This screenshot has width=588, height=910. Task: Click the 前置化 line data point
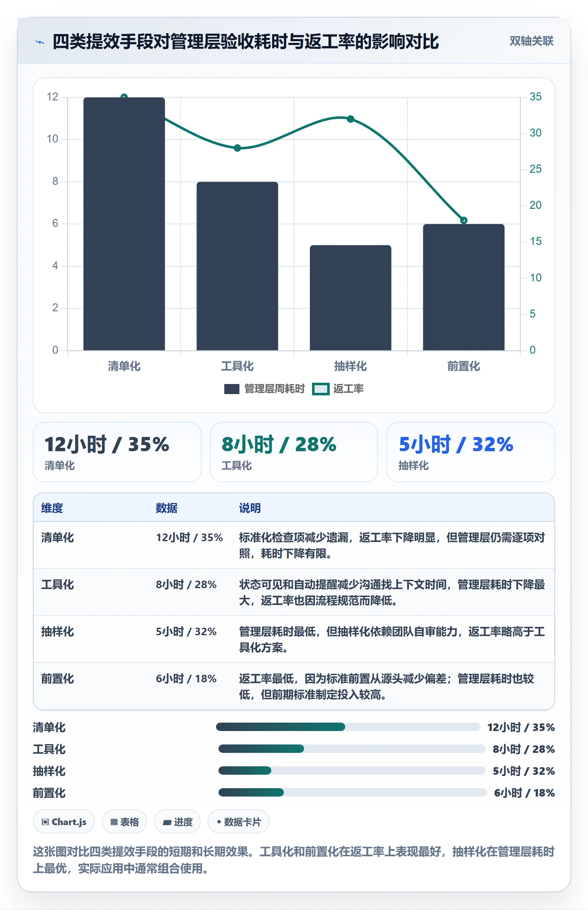point(464,220)
